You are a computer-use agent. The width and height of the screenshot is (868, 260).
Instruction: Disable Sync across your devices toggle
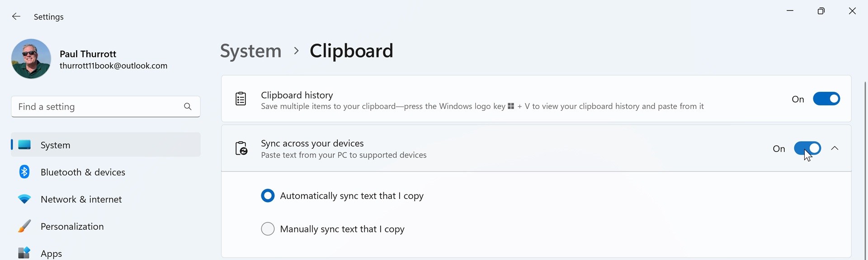807,148
